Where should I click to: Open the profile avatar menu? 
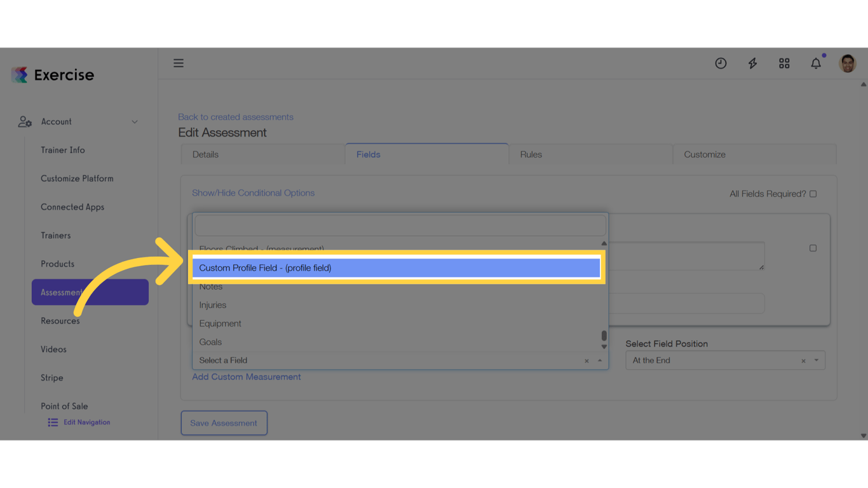848,63
